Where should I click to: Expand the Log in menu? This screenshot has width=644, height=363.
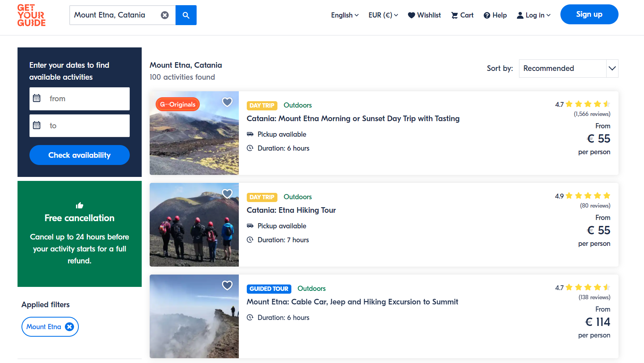[x=534, y=15]
